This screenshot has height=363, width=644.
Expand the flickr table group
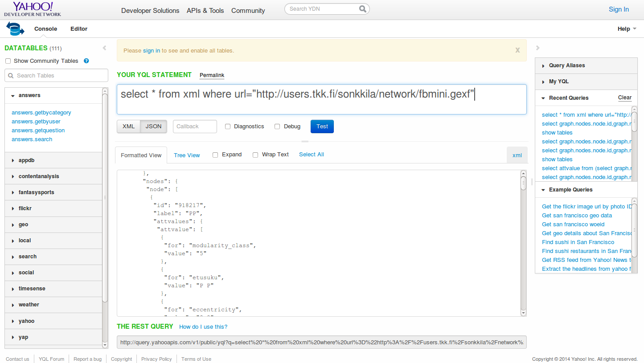(25, 208)
